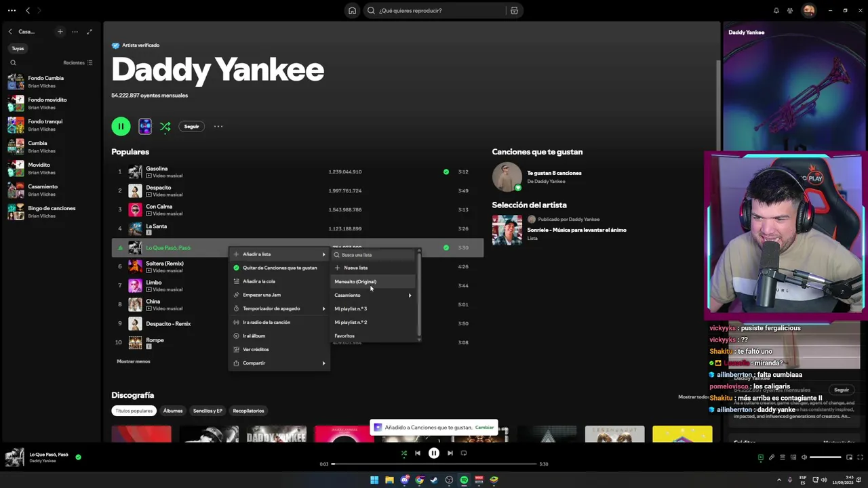
Task: Show the Windows system tray hidden icons
Action: [x=778, y=480]
